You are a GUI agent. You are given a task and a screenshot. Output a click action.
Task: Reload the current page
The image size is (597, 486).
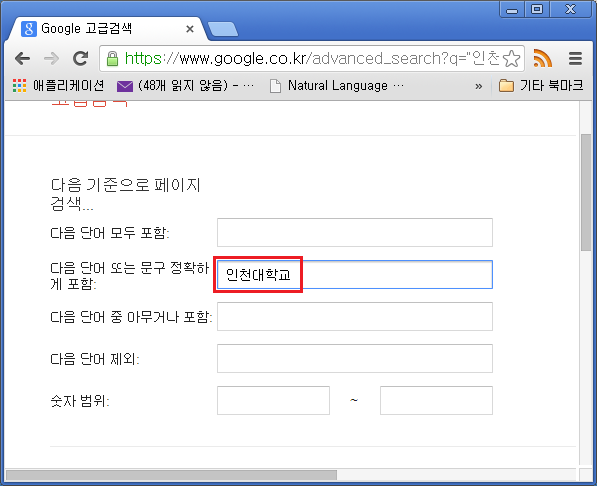(80, 58)
